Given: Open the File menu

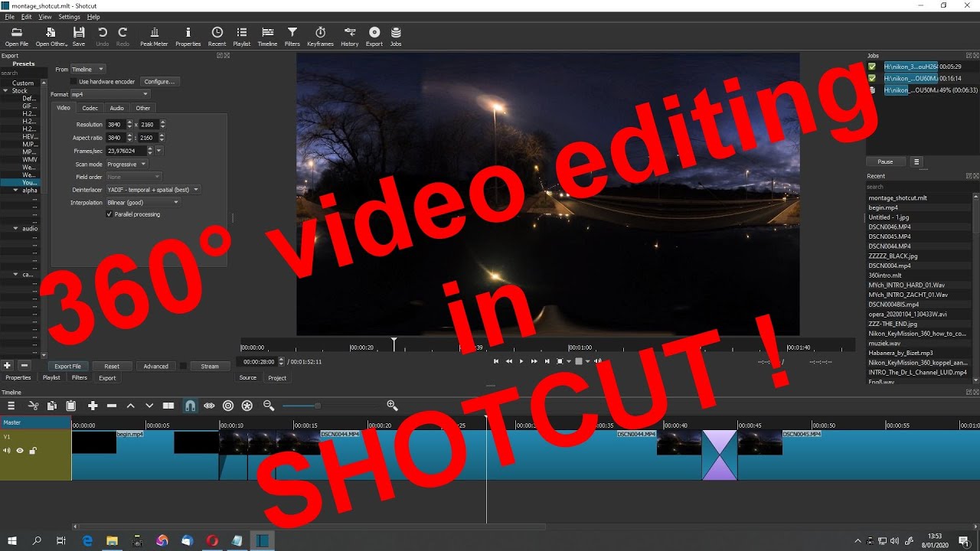Looking at the screenshot, I should click(10, 17).
